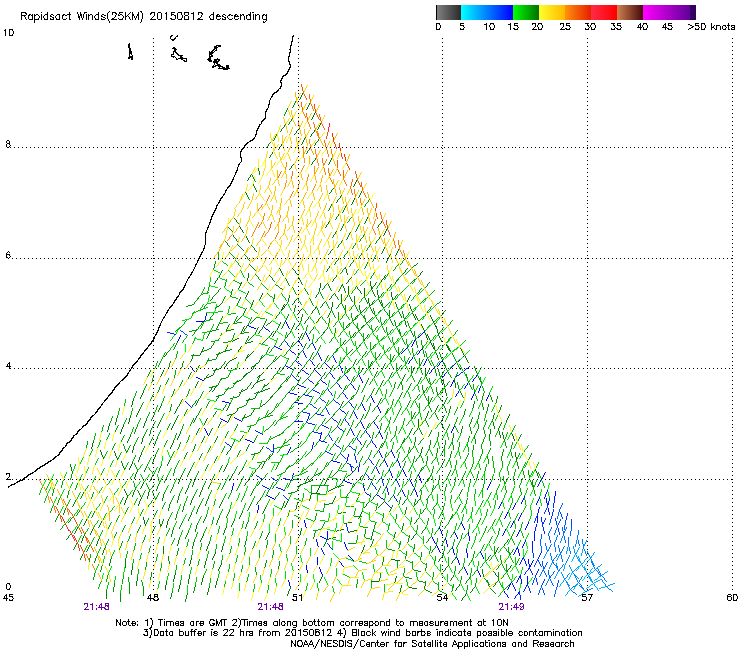Click the cyan-to-blue 5-15 knots legend segment
740x650 pixels.
[x=487, y=12]
